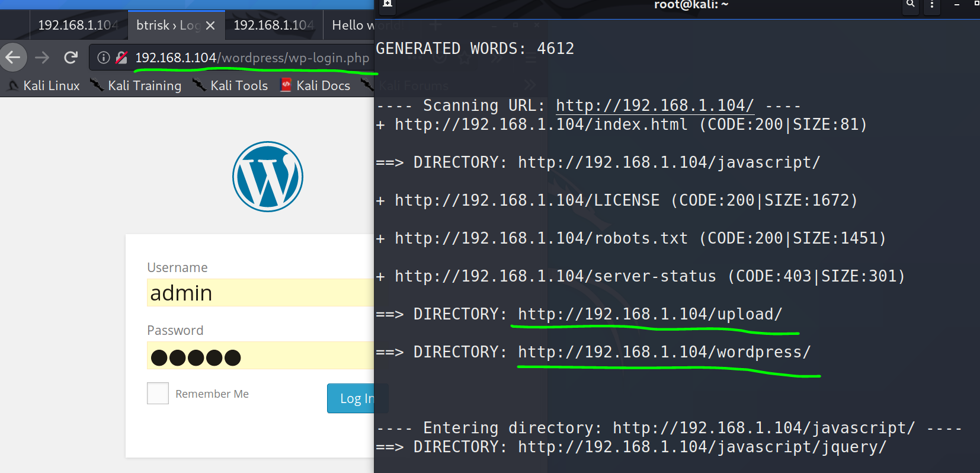Open the terminal search icon
Viewport: 980px width, 473px height.
click(911, 5)
